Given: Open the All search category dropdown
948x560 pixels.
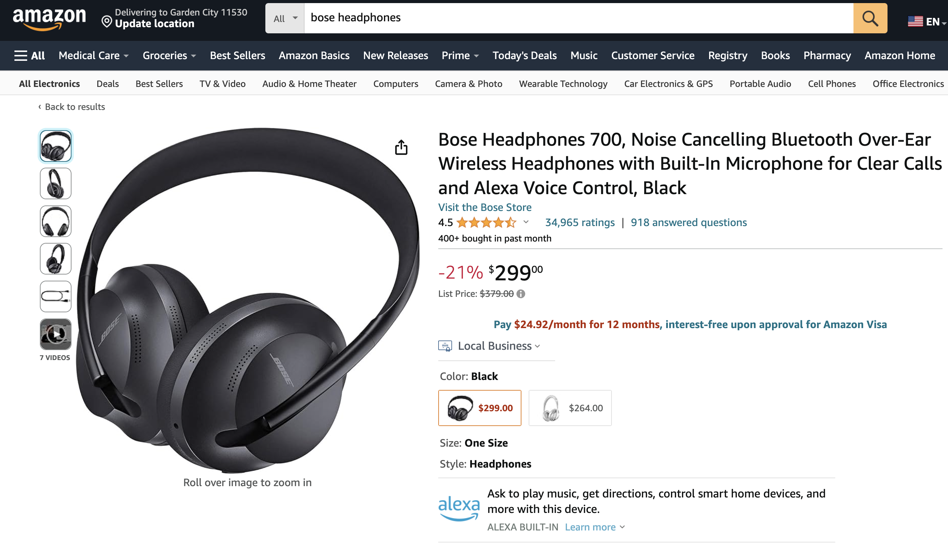Looking at the screenshot, I should tap(285, 18).
